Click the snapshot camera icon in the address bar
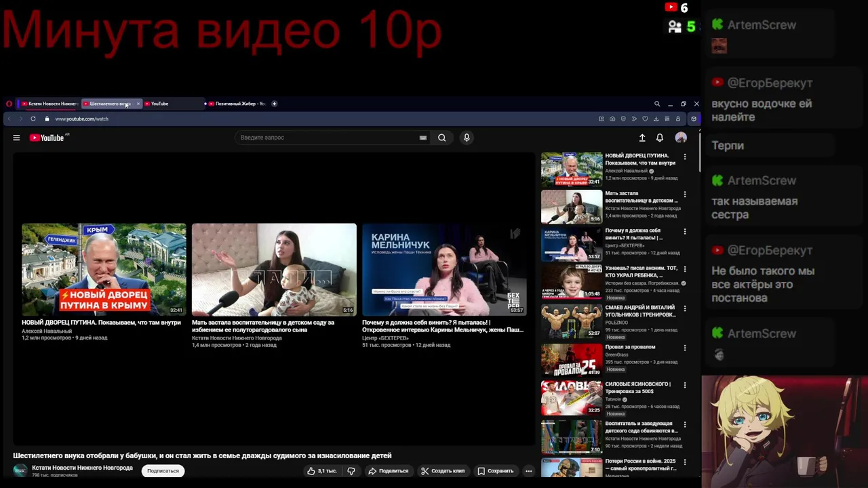Screen dimensions: 868x488 pos(612,119)
